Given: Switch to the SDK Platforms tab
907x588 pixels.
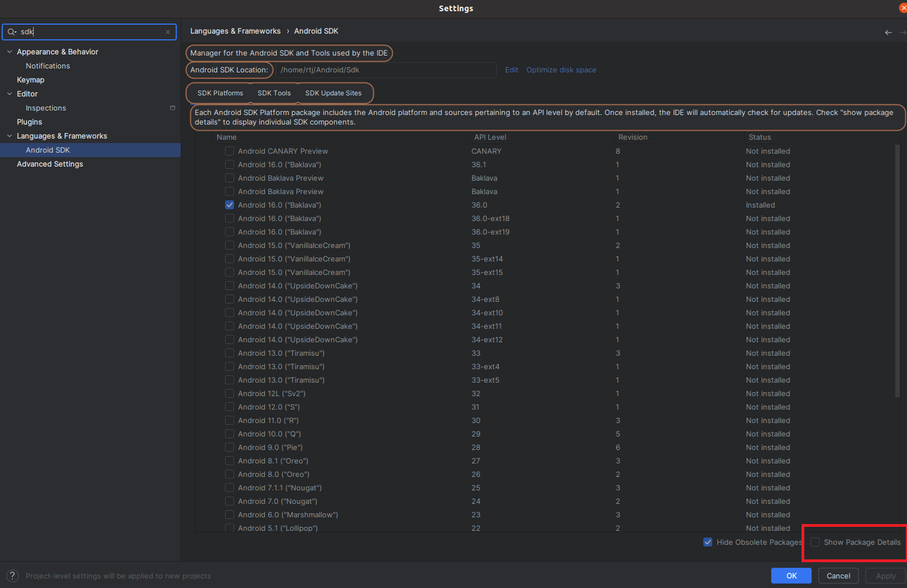Looking at the screenshot, I should point(220,93).
